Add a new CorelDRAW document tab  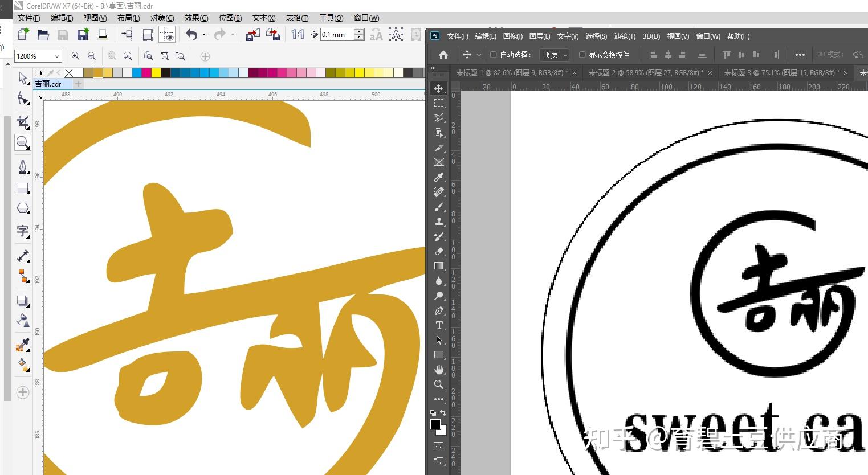[x=79, y=84]
